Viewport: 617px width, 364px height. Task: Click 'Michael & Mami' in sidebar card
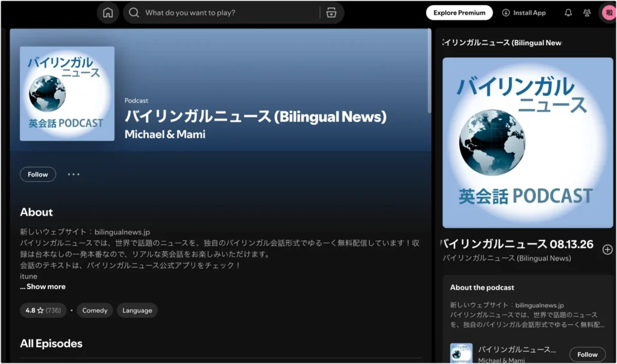501,360
